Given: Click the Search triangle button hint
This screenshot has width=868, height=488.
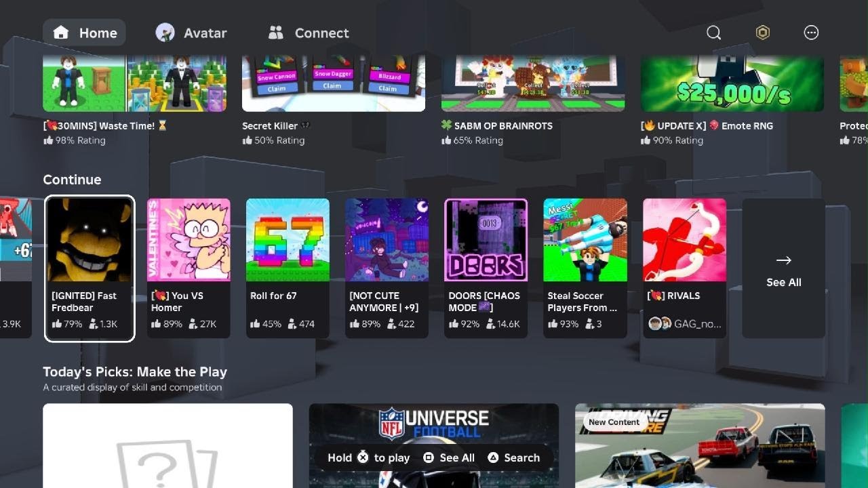Looking at the screenshot, I should (x=513, y=457).
